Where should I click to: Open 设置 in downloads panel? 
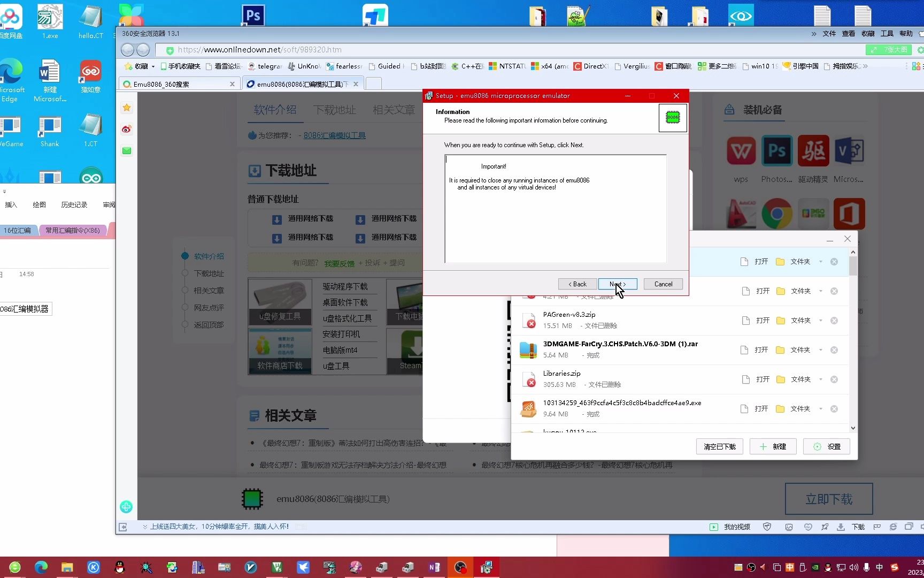pyautogui.click(x=827, y=446)
